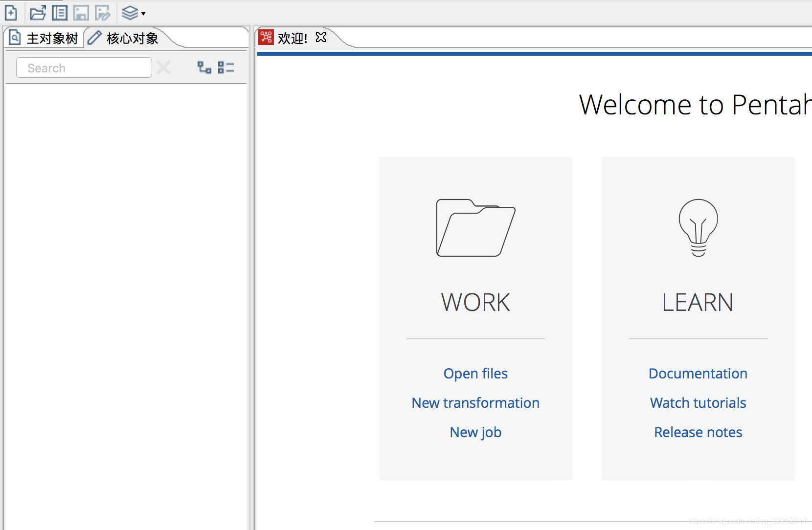Click the Save toolbar icon
Image resolution: width=812 pixels, height=530 pixels.
[81, 13]
